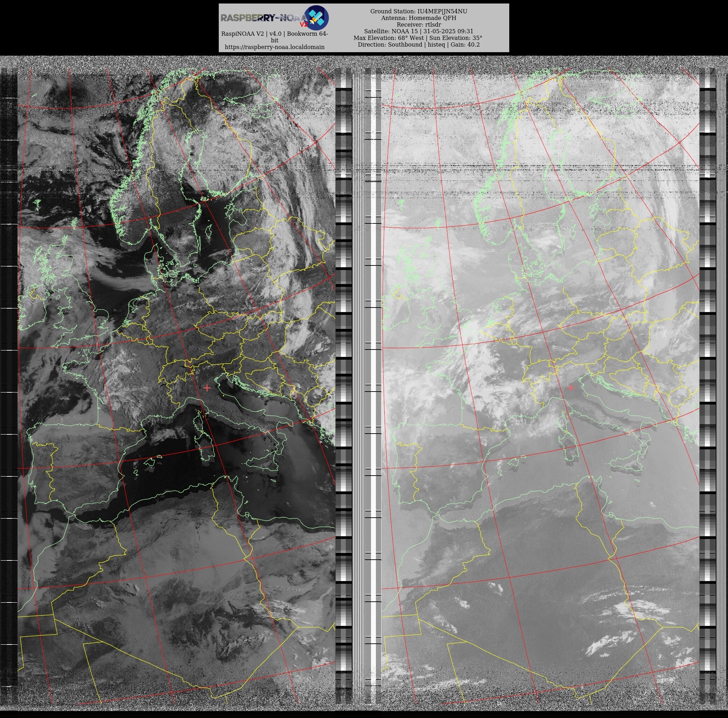The height and width of the screenshot is (718, 728).
Task: Select the 'Antenna: Homemade QFH' line
Action: 419,18
